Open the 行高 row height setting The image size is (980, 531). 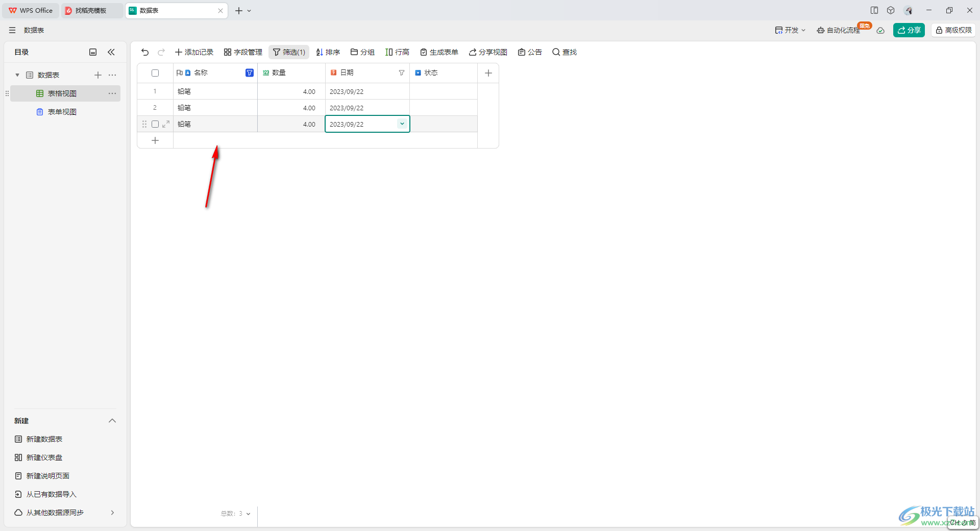[397, 52]
